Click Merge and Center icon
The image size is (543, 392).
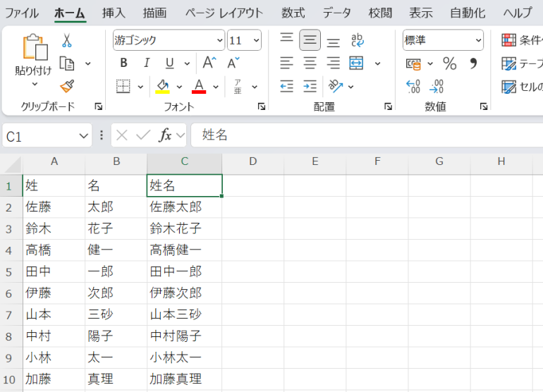tap(356, 63)
